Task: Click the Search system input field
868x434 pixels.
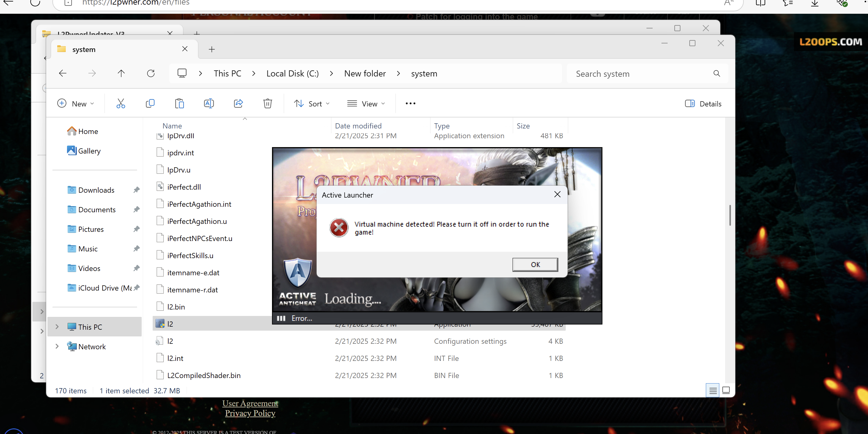Action: [x=640, y=74]
